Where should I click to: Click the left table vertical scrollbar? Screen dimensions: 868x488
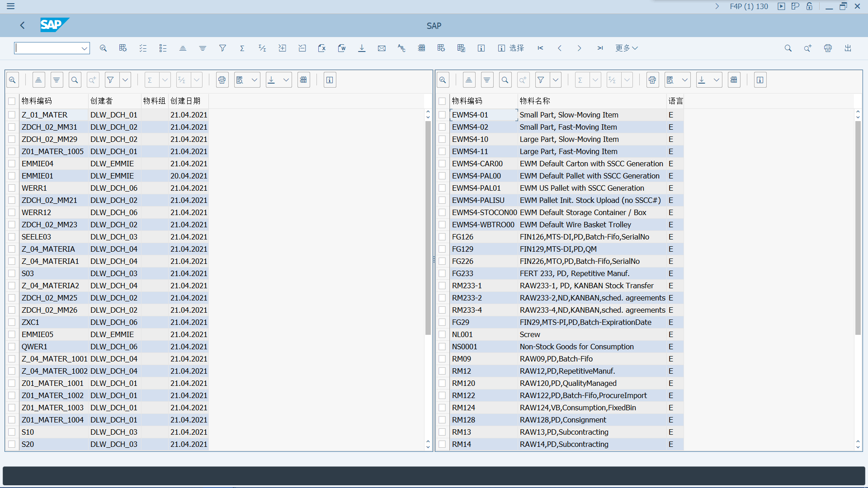pos(428,226)
